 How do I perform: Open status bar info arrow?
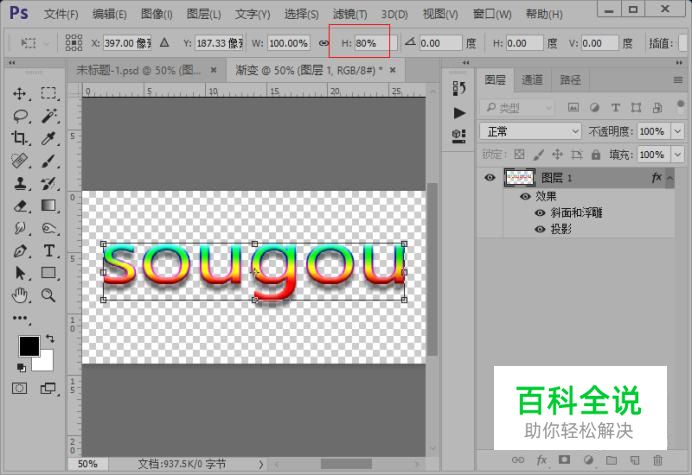click(x=261, y=464)
